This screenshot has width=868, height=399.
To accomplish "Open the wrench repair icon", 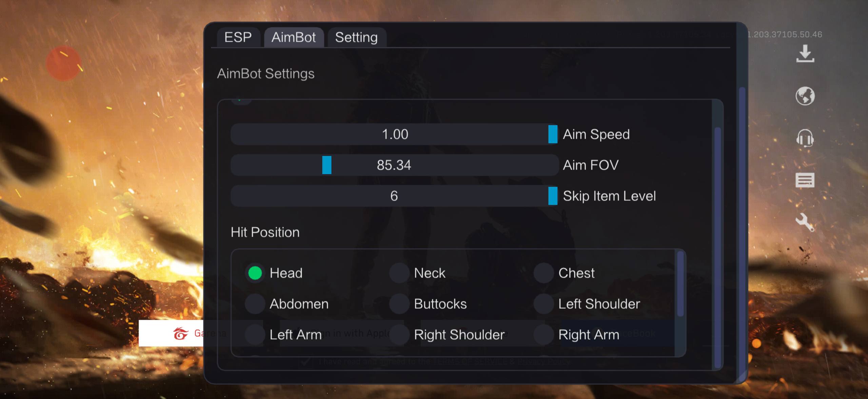I will tap(805, 222).
